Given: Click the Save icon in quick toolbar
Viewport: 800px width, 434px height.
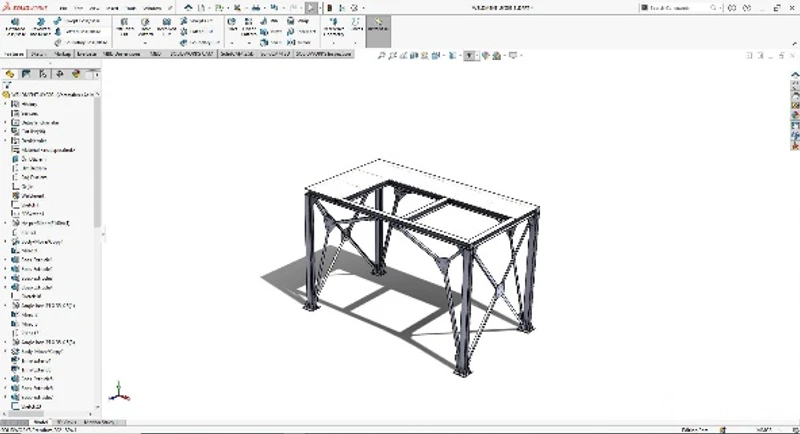Looking at the screenshot, I should 237,8.
